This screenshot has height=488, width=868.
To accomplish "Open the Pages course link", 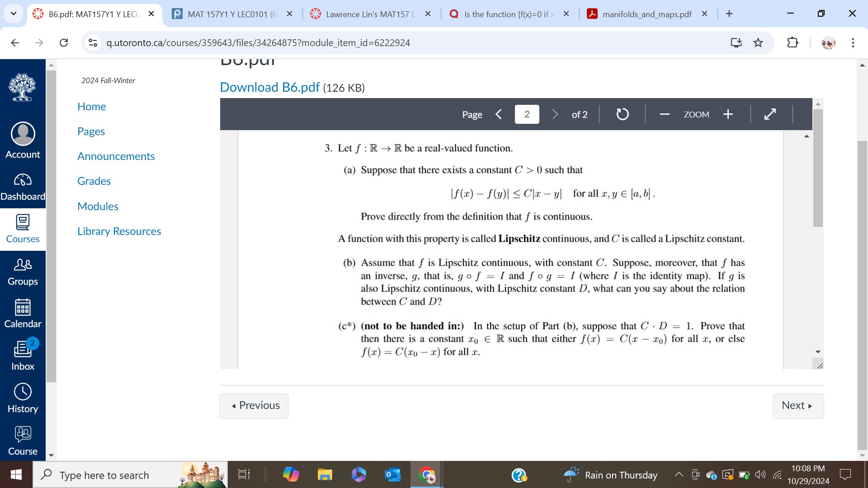I will pyautogui.click(x=91, y=131).
